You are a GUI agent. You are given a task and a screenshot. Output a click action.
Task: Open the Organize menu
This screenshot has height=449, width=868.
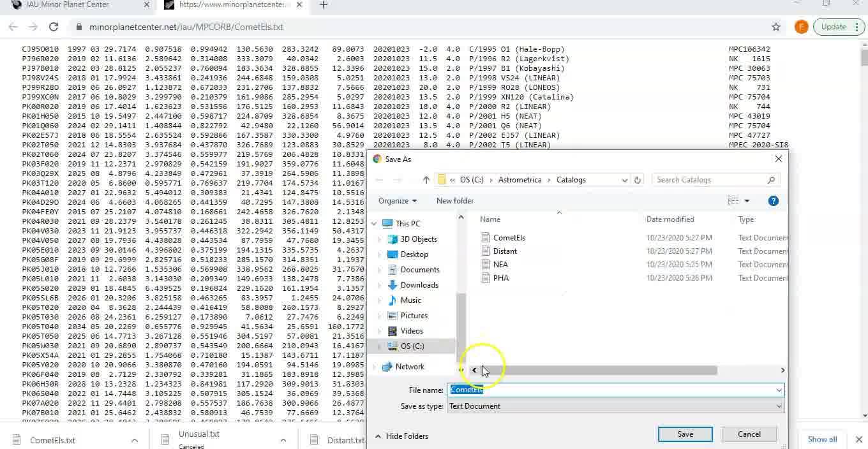point(397,201)
